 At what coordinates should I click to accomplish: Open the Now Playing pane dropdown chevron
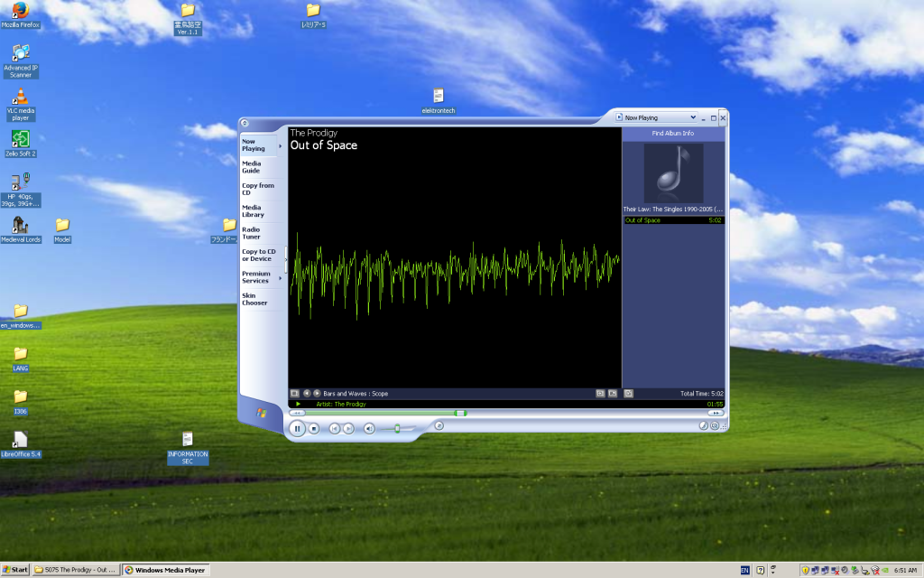pos(693,117)
